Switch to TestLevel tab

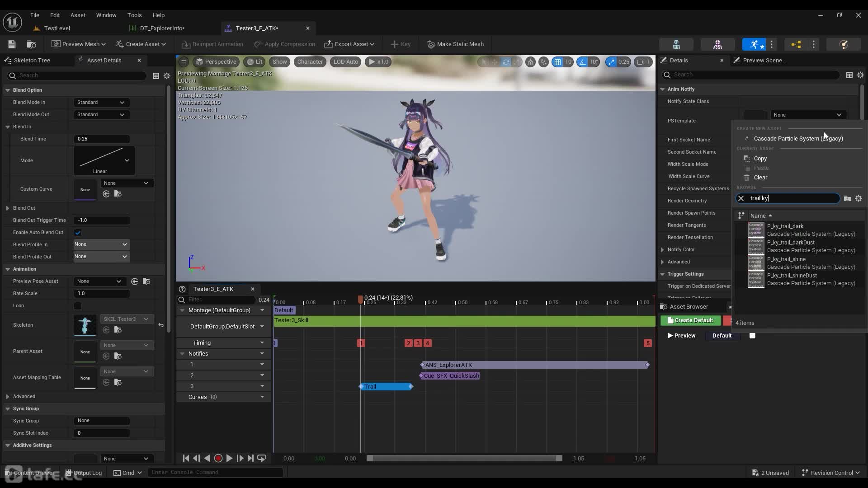pyautogui.click(x=57, y=28)
